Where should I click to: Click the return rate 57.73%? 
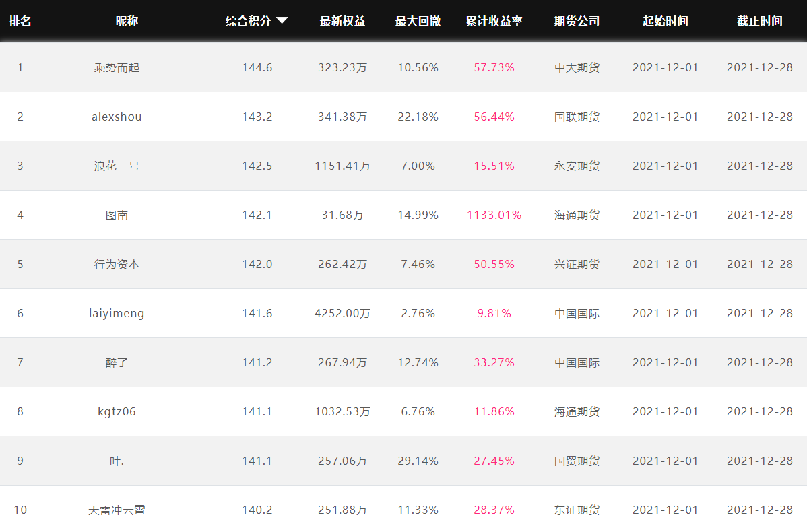[x=494, y=67]
